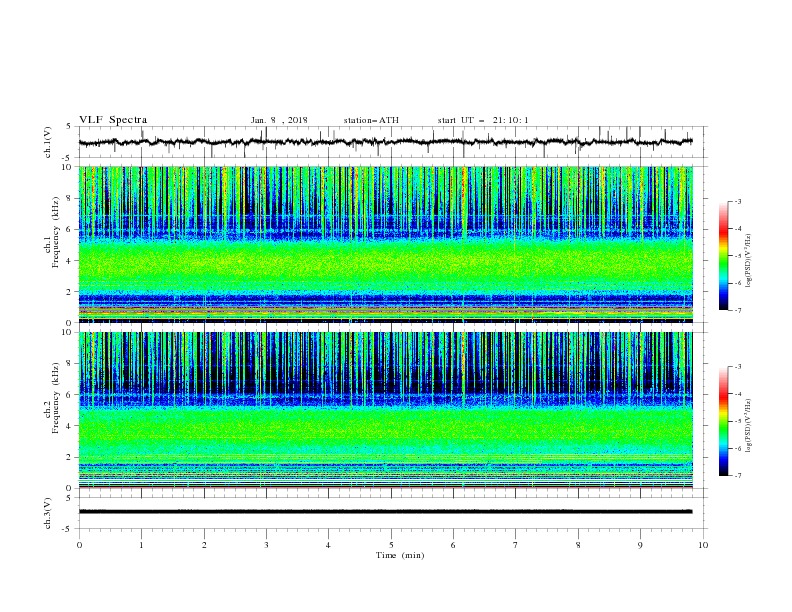Viewport: 792px width, 612px height.
Task: Click the '8' kHz tick of ch.1 spectrogram
Action: (70, 198)
